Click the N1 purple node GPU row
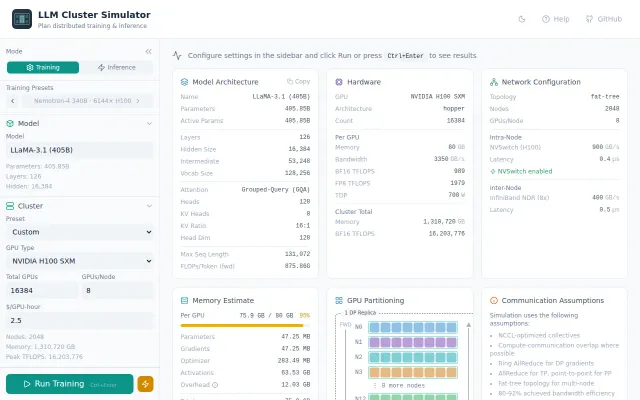The height and width of the screenshot is (400, 640). (x=413, y=342)
